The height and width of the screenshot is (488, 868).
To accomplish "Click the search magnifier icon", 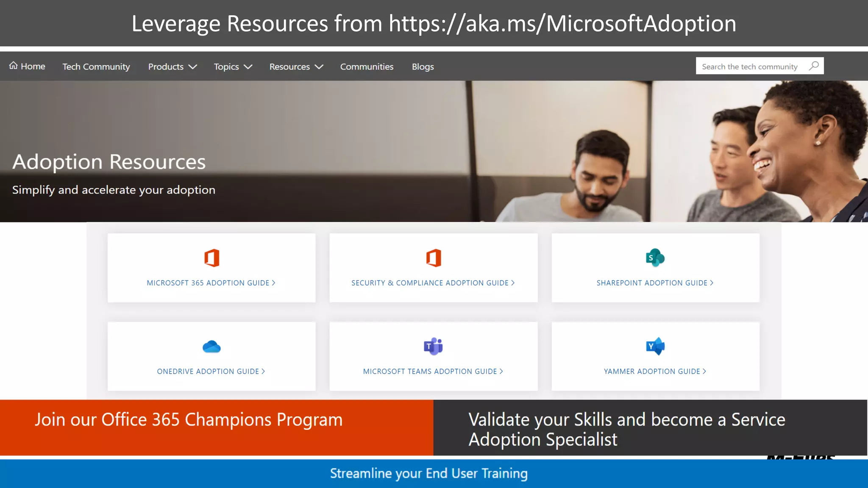I will (x=814, y=66).
